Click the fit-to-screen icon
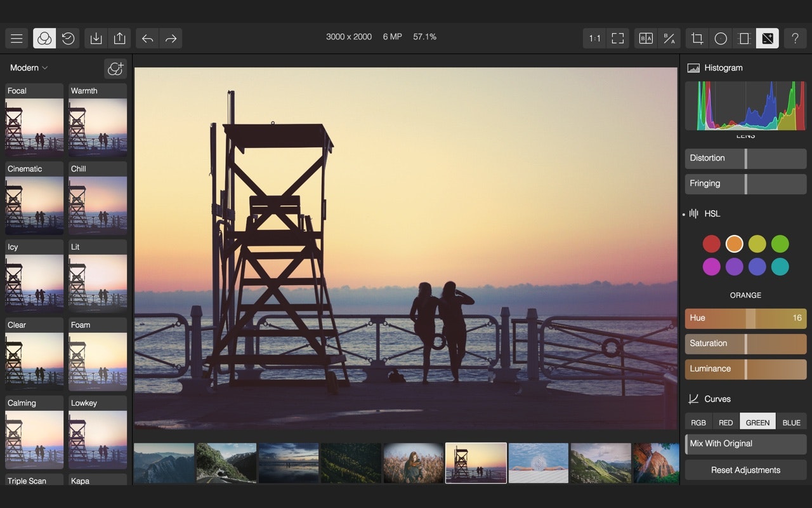Screen dimensions: 812x508 618,39
